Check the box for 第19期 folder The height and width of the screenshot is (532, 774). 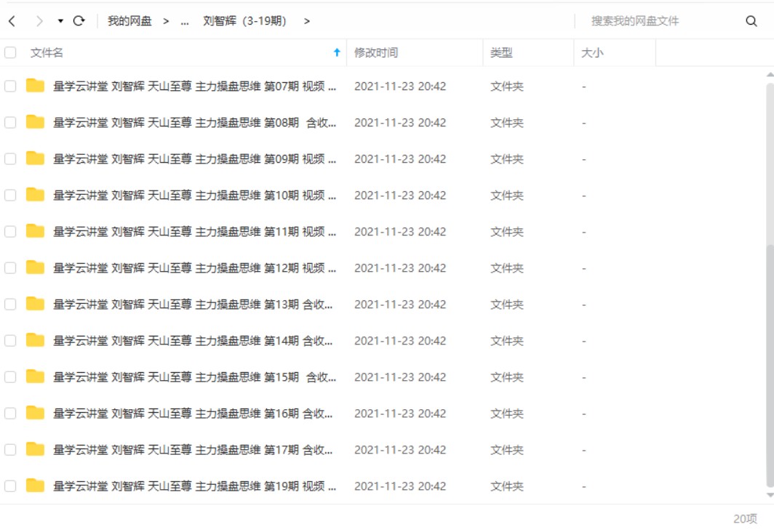(x=10, y=486)
